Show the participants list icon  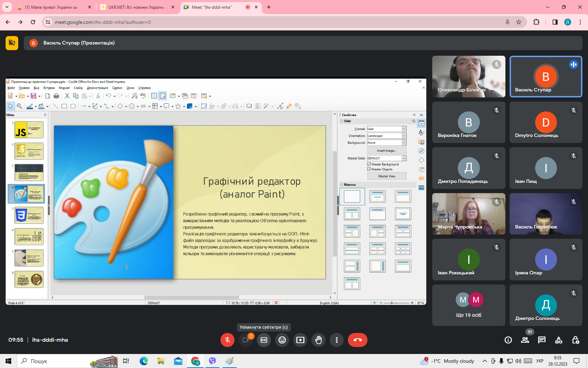[x=525, y=340]
